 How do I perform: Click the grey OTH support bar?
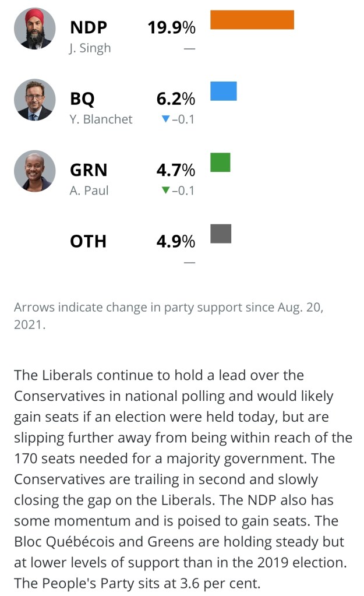click(221, 233)
